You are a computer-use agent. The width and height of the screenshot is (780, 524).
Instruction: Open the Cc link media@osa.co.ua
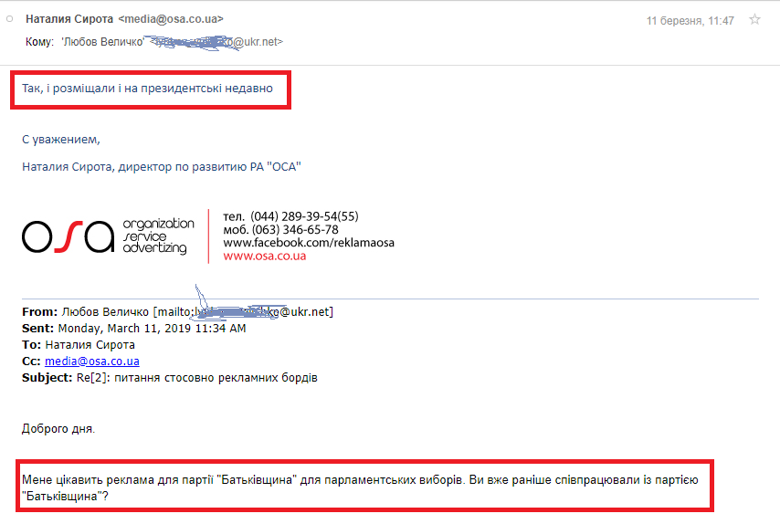coord(92,361)
